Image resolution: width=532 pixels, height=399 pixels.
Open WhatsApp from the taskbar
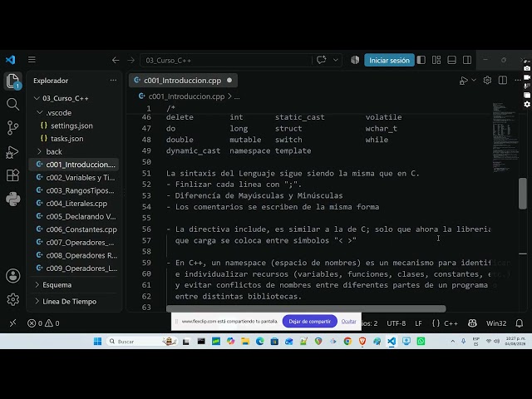tap(421, 342)
